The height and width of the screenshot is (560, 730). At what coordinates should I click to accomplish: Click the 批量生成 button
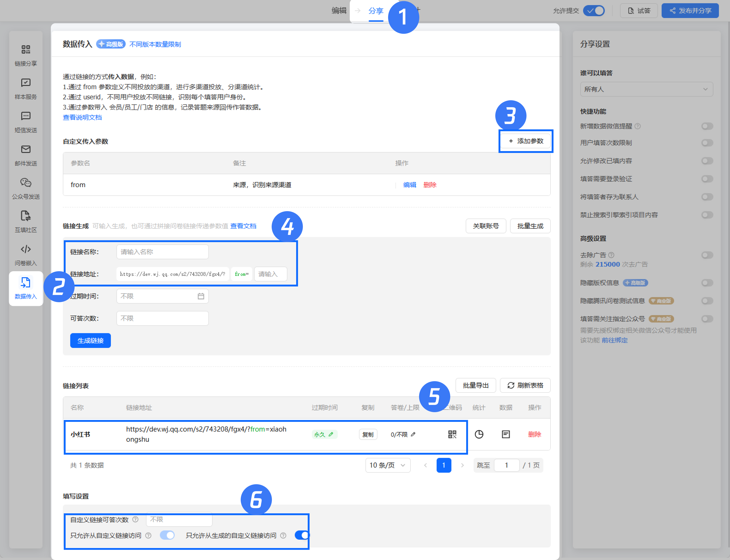pyautogui.click(x=530, y=226)
